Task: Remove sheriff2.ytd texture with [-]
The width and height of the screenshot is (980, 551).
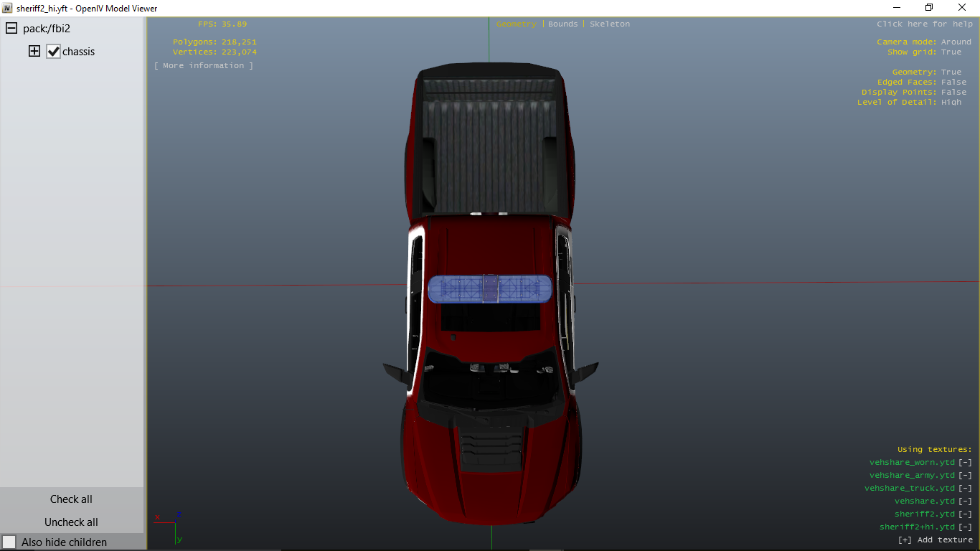Action: coord(965,514)
